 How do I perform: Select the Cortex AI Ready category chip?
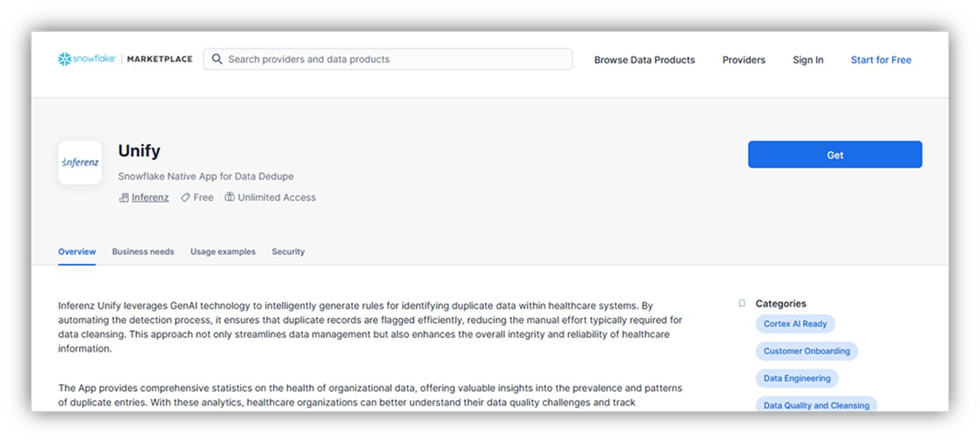[x=795, y=324]
